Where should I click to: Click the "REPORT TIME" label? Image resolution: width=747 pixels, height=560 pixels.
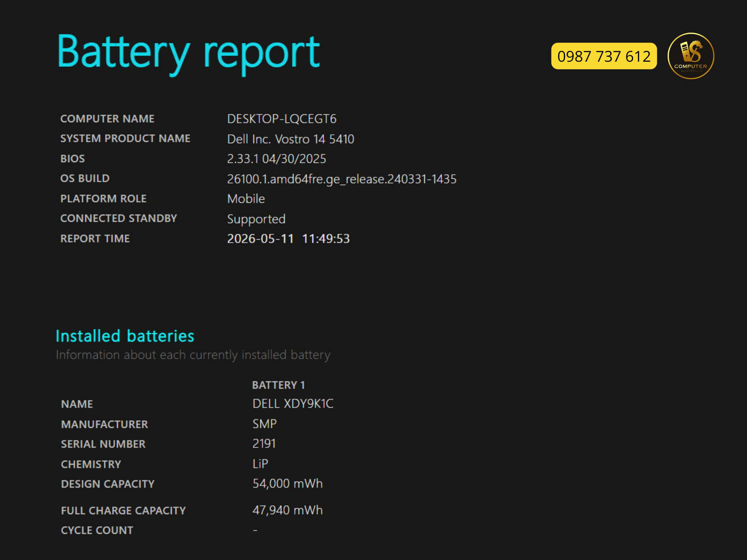click(95, 239)
